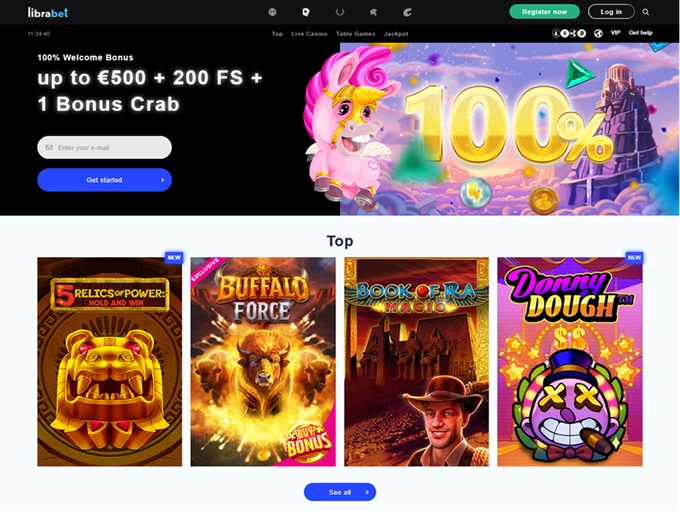Image resolution: width=680 pixels, height=511 pixels.
Task: Switch to the Table Games tab
Action: [x=355, y=33]
